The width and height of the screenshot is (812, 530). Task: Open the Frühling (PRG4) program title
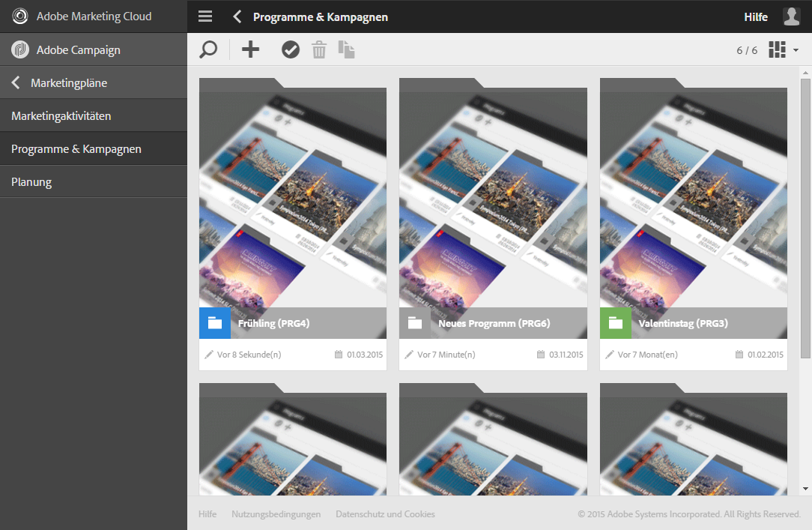coord(273,323)
